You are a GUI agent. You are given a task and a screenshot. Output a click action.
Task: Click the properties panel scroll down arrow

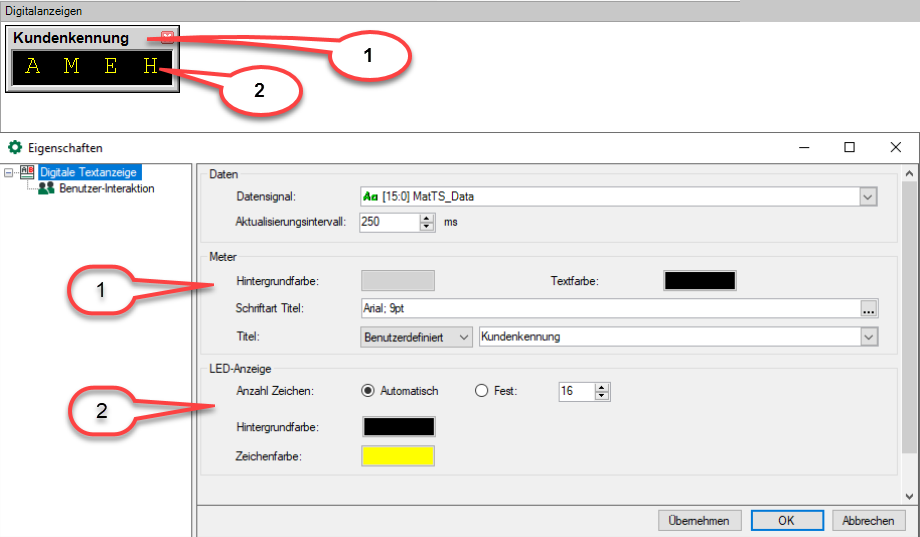(x=909, y=497)
